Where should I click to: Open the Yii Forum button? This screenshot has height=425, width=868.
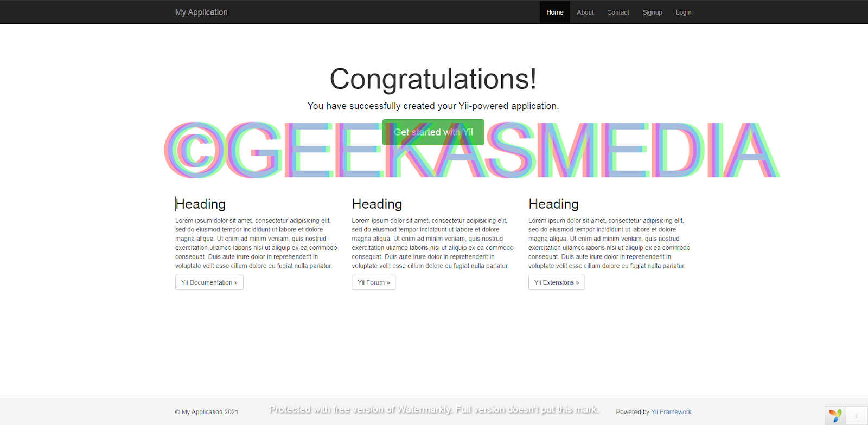click(x=374, y=282)
